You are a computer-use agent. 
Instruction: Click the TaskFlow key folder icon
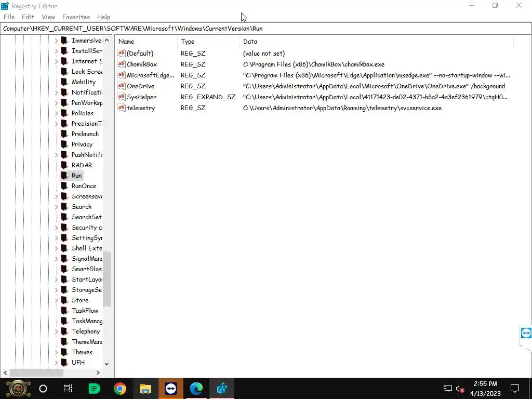pos(64,311)
